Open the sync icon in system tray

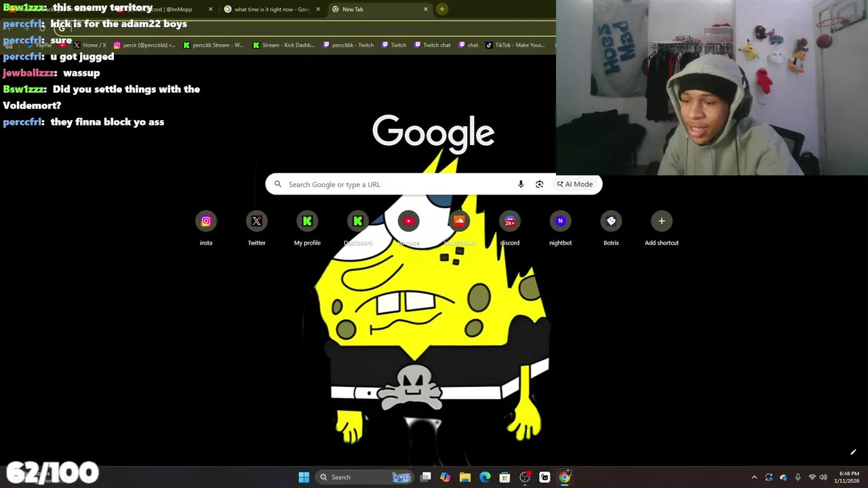pyautogui.click(x=769, y=477)
